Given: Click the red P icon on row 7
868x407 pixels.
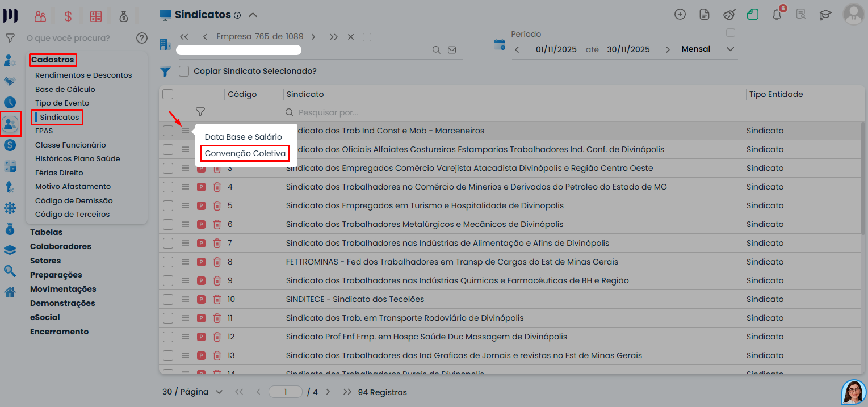Looking at the screenshot, I should coord(201,243).
